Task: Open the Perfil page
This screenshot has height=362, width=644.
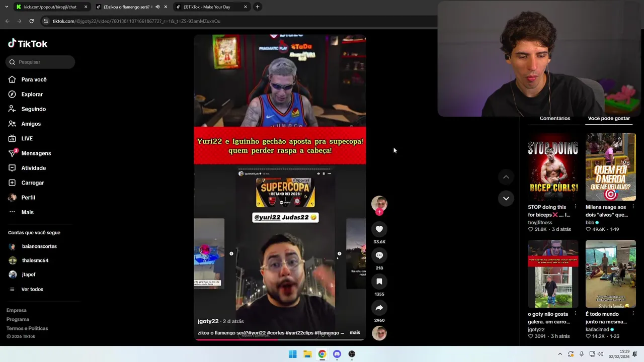Action: pos(28,198)
